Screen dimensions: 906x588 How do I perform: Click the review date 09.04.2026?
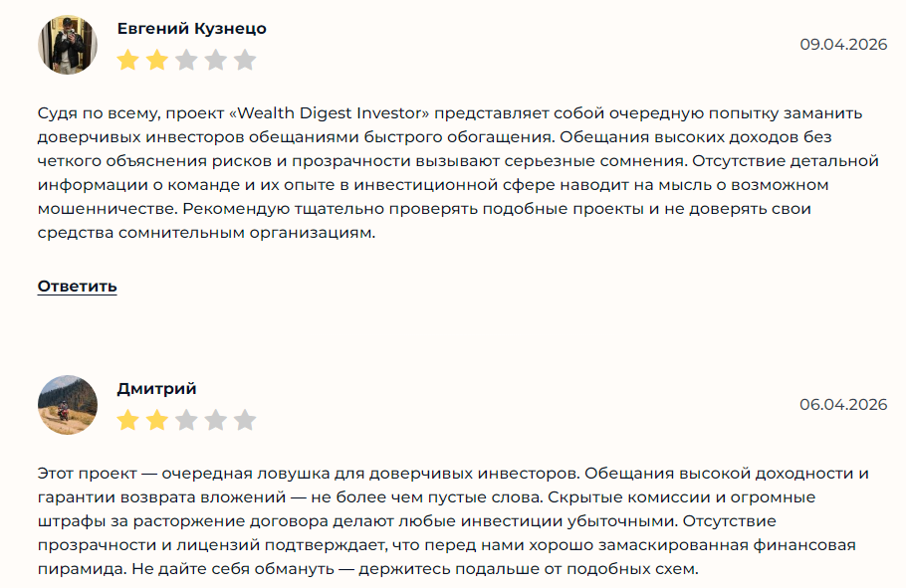pos(842,45)
